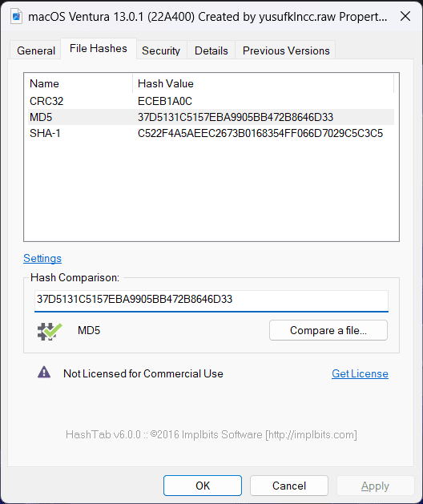Click the file icon in title bar
Screen dimensions: 423x504
[16, 16]
